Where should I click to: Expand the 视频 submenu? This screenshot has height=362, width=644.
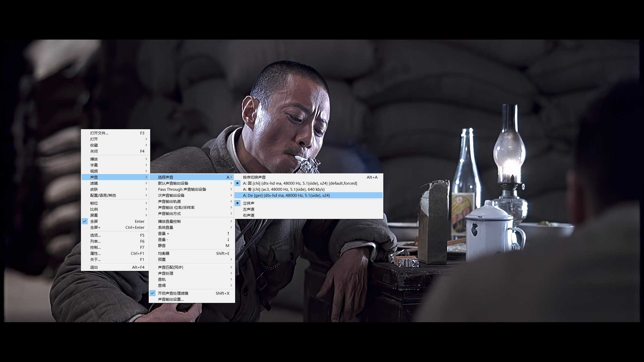(x=115, y=171)
